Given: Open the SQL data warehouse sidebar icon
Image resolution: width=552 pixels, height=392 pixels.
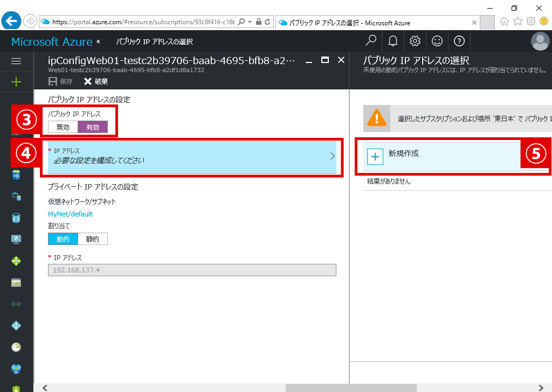Looking at the screenshot, I should point(16,196).
